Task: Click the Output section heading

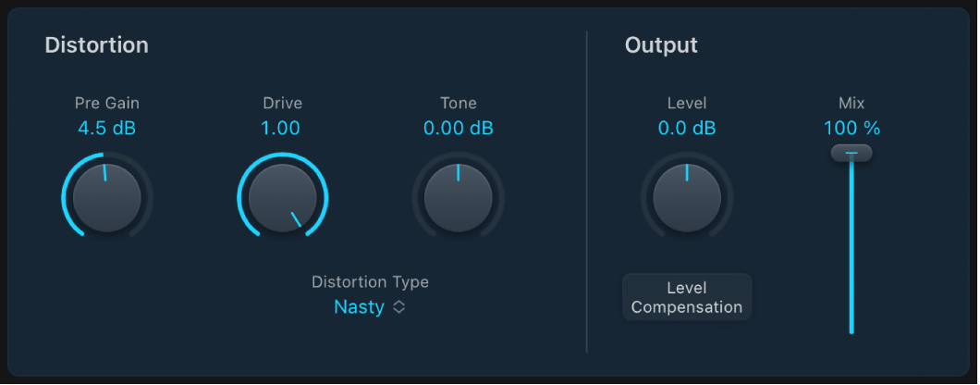Action: 661,44
